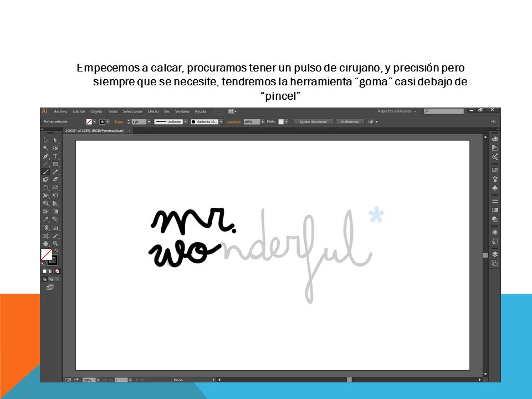This screenshot has height=399, width=532.
Task: Select the Zoom tool
Action: [55, 244]
